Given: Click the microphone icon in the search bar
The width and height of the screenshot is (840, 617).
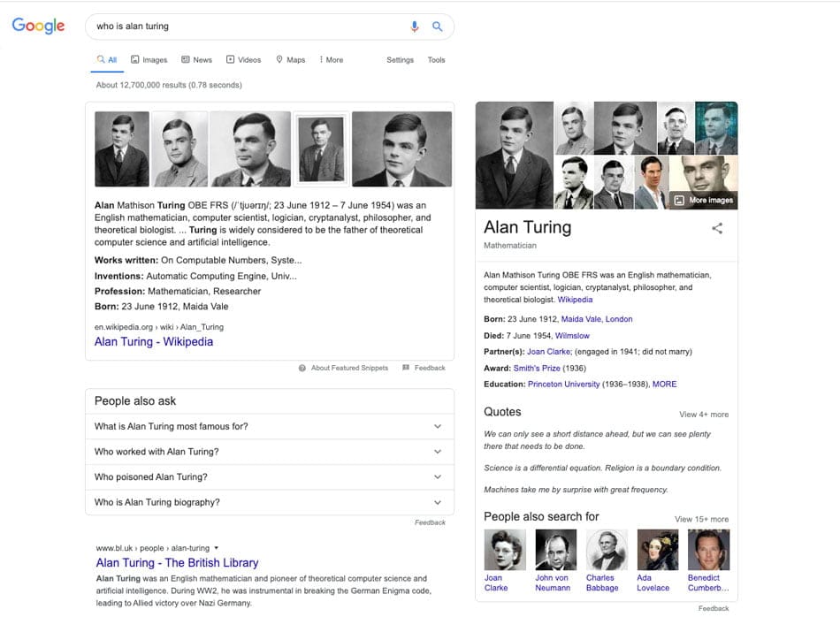Looking at the screenshot, I should tap(414, 27).
